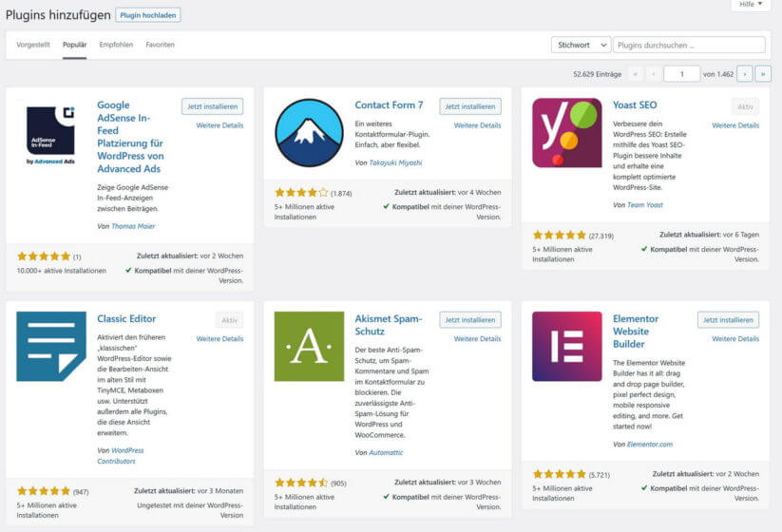Open the Favoriten tab

coord(160,45)
